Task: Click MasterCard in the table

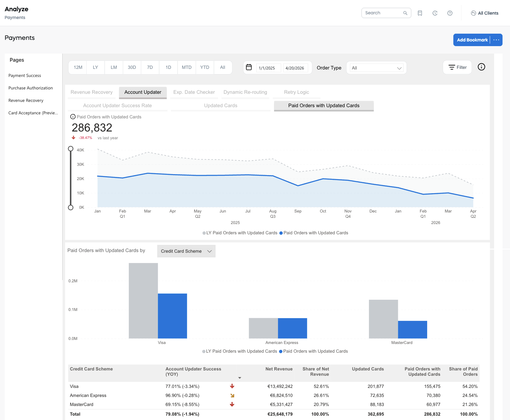Action: coord(82,404)
